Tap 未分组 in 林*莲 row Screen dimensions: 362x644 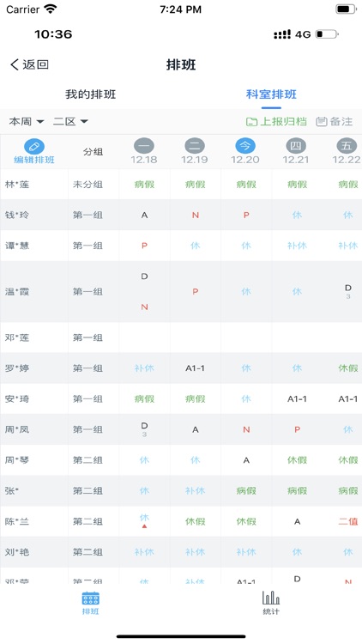(x=87, y=185)
